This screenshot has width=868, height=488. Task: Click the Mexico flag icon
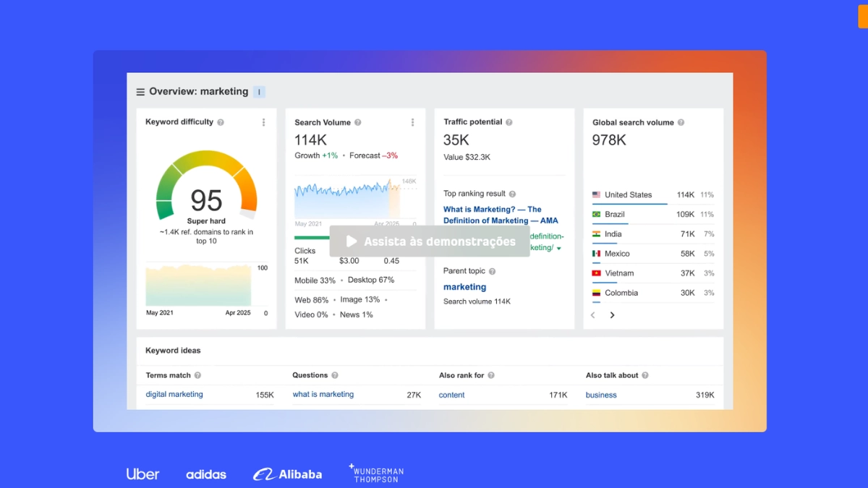click(597, 254)
